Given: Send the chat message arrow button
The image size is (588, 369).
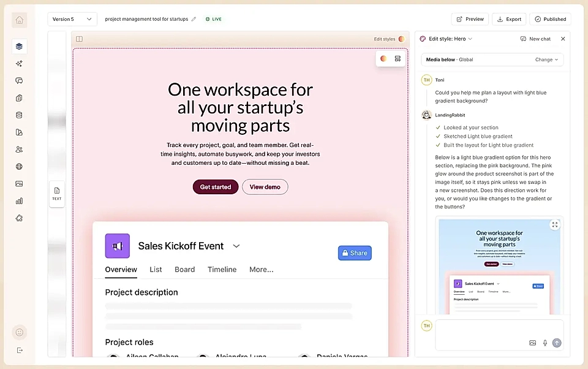Looking at the screenshot, I should pyautogui.click(x=557, y=343).
